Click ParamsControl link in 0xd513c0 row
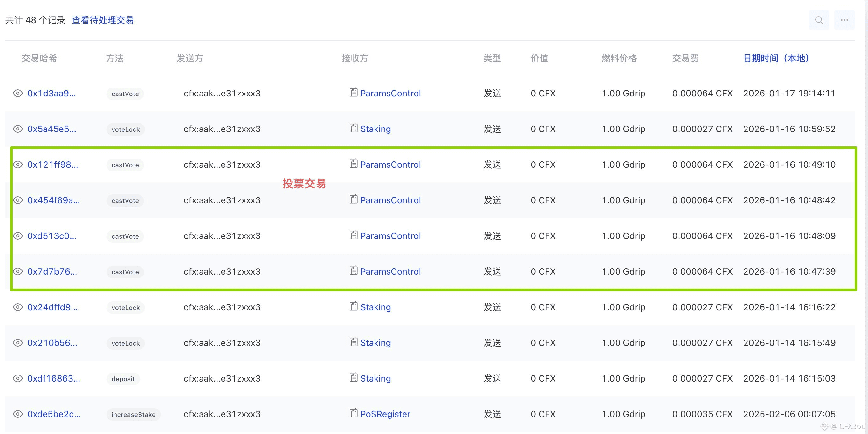Viewport: 868px width, 434px height. click(x=390, y=236)
